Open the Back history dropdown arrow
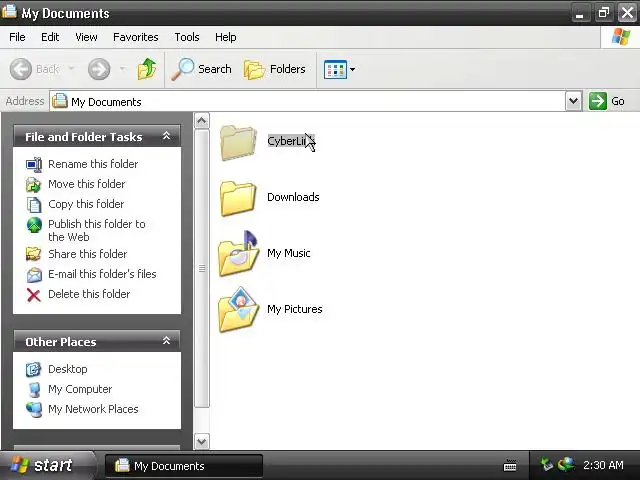The image size is (640, 480). pyautogui.click(x=71, y=68)
